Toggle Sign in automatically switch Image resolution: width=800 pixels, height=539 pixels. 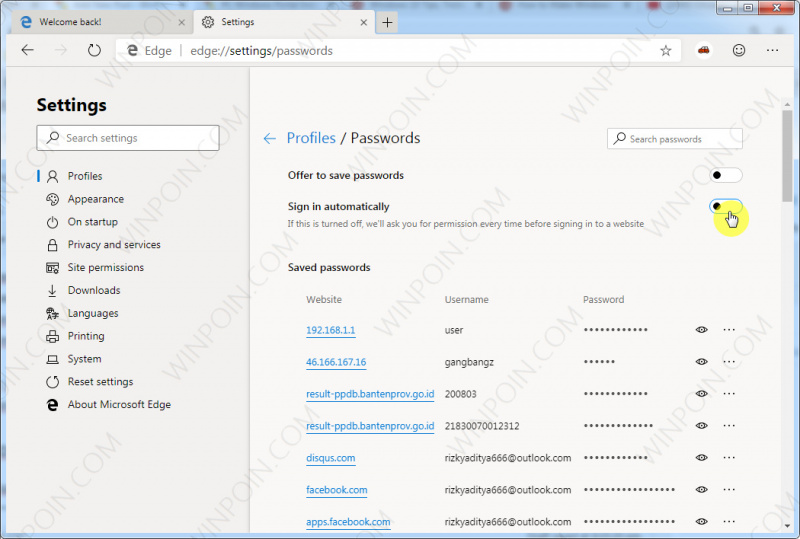[x=726, y=206]
